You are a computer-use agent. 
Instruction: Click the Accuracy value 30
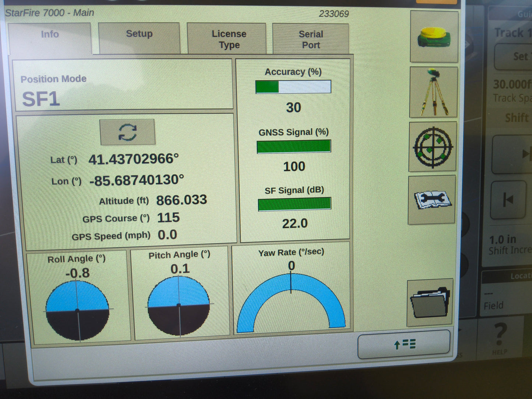[x=293, y=107]
